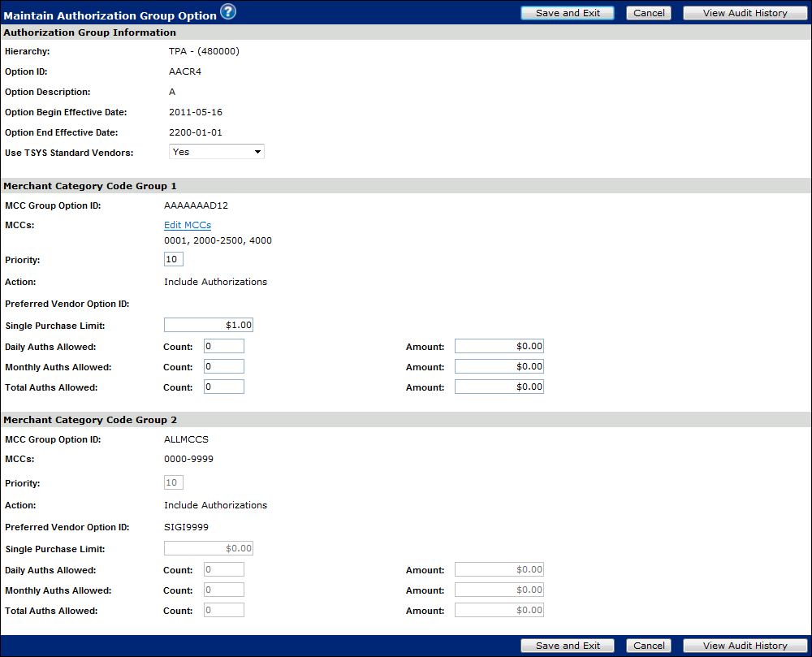Click Total Auths Allowed Amount field in Group 1
The image size is (812, 657).
tap(499, 387)
